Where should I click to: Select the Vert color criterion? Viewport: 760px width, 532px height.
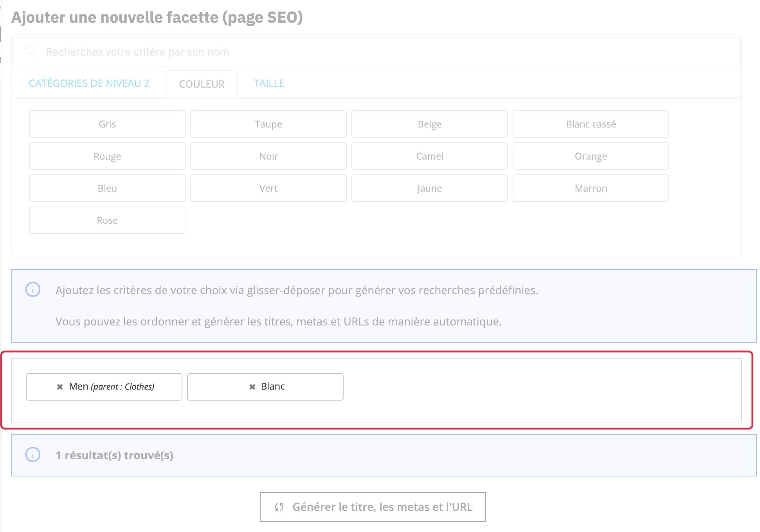(268, 188)
